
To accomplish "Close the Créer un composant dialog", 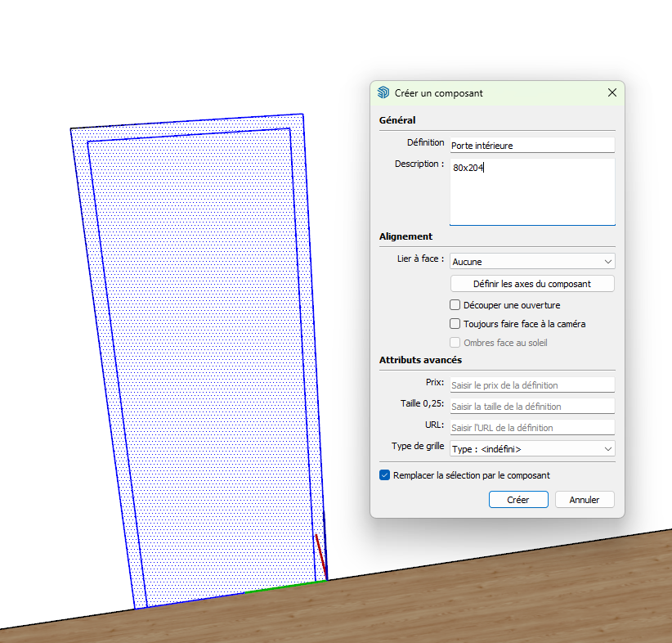I will pyautogui.click(x=612, y=92).
